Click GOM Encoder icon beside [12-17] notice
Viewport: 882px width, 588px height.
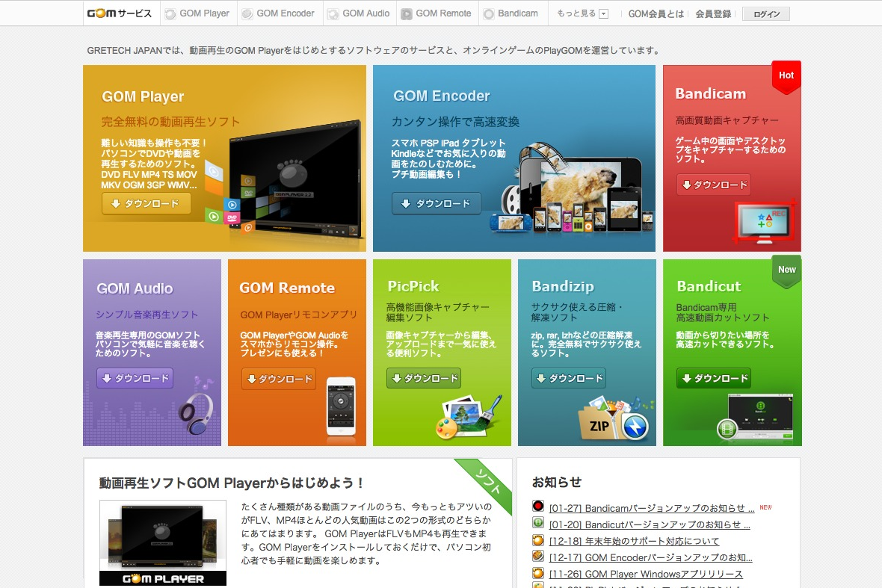click(x=538, y=556)
